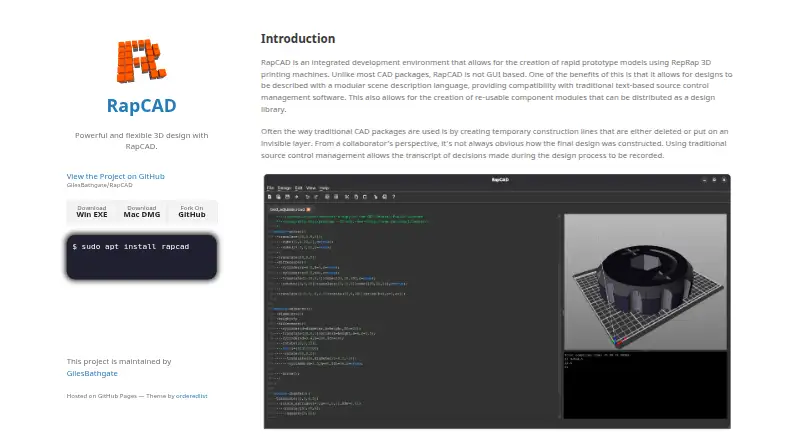
Task: Click the RapCAD application screenshot image
Action: pos(497,301)
